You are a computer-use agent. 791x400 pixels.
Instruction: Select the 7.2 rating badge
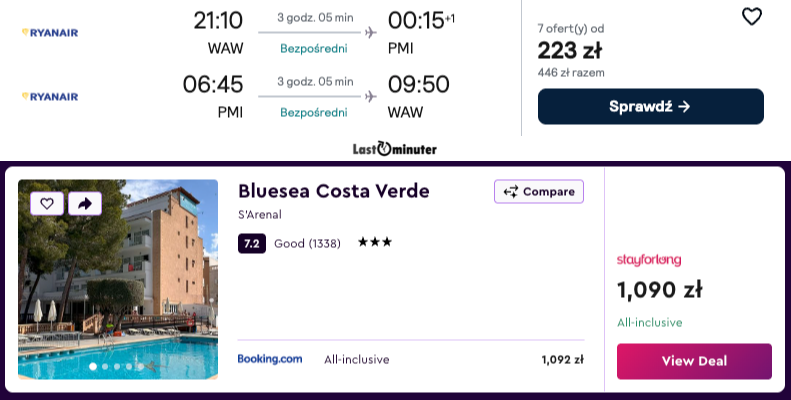click(x=252, y=243)
